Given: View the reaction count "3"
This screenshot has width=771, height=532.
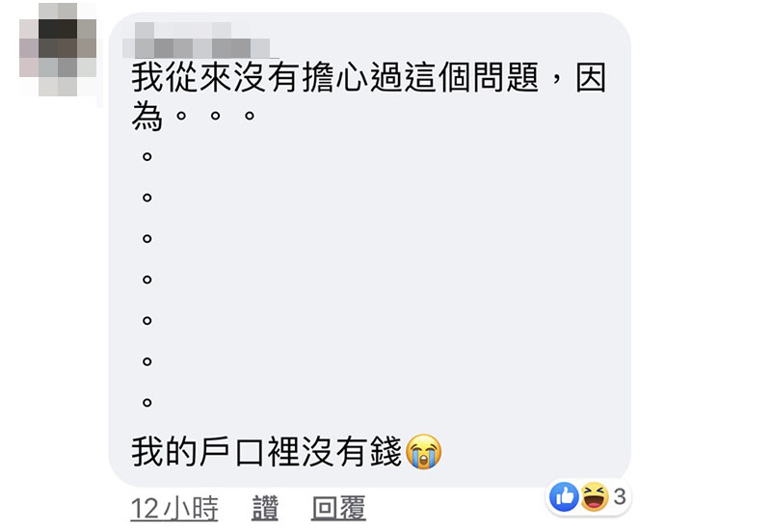Looking at the screenshot, I should [620, 496].
